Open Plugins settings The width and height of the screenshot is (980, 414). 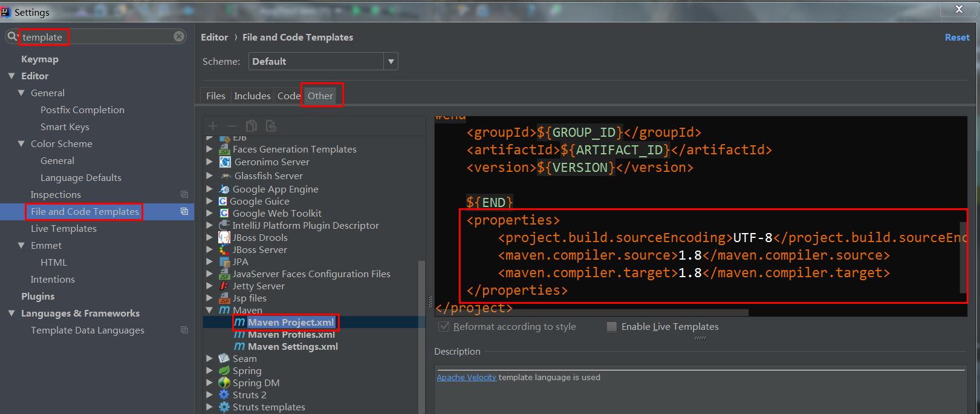click(37, 296)
